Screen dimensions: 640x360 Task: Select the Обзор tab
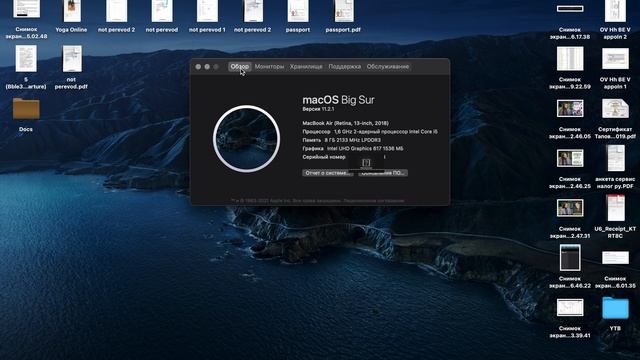240,67
